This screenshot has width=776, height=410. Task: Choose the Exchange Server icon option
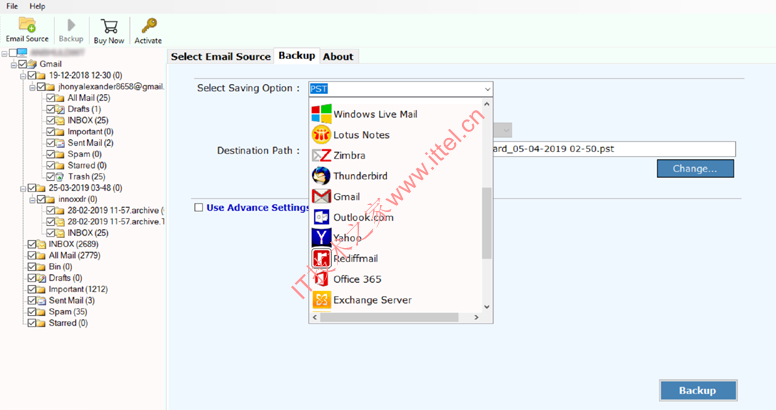click(x=321, y=300)
